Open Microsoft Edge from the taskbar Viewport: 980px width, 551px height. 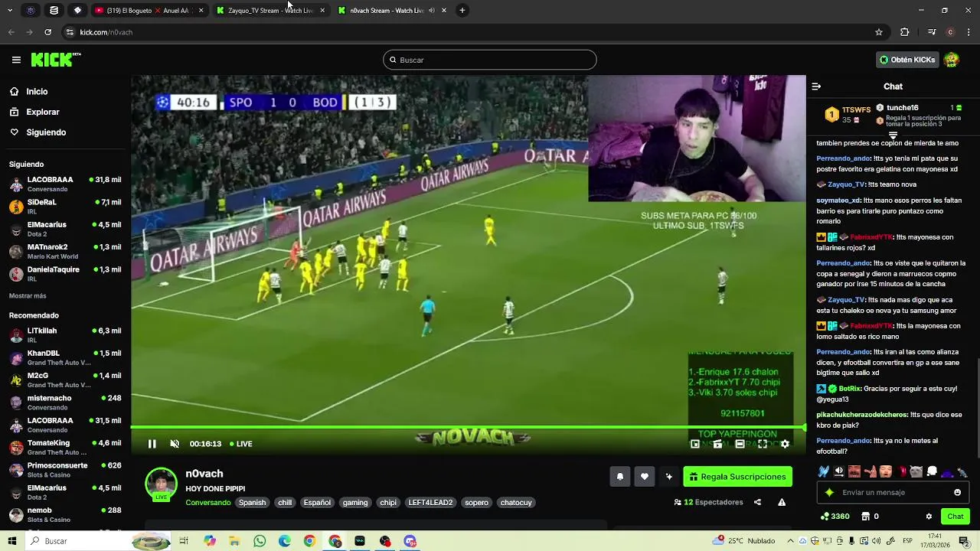(285, 541)
